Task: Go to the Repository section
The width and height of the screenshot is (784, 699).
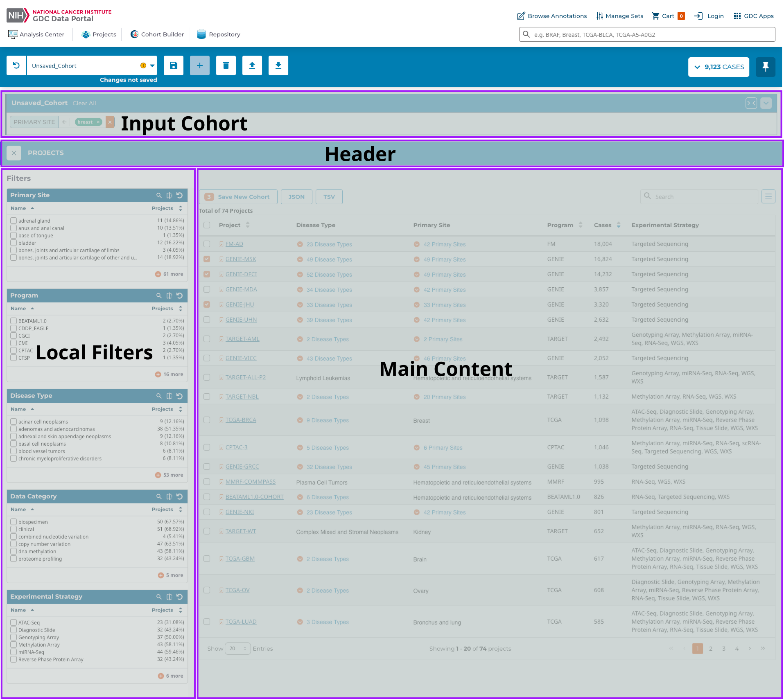Action: pyautogui.click(x=219, y=34)
